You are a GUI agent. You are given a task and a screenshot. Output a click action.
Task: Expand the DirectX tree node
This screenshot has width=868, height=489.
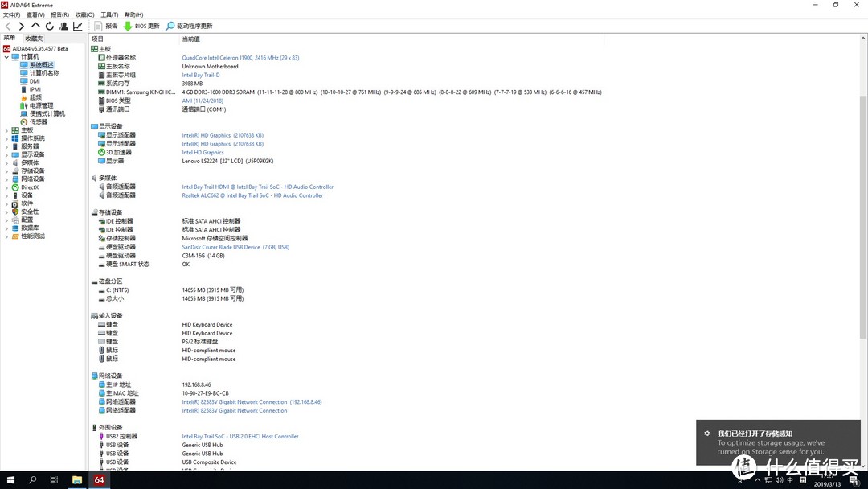point(6,187)
